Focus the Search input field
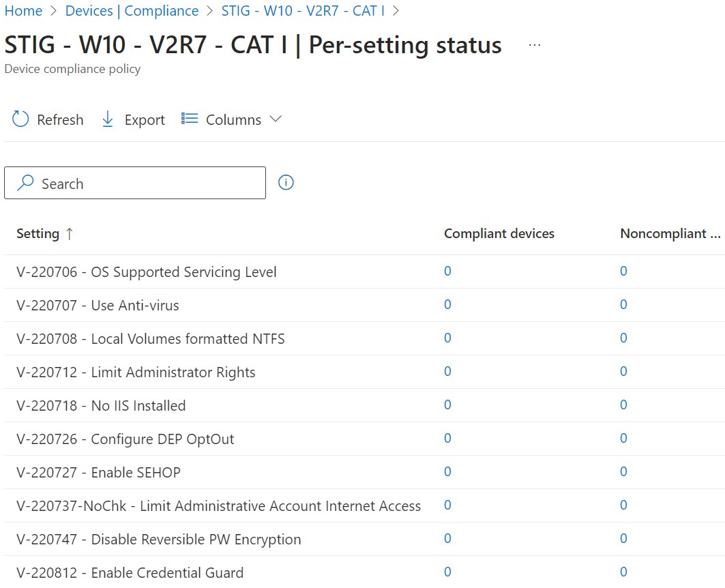725x588 pixels. (135, 183)
